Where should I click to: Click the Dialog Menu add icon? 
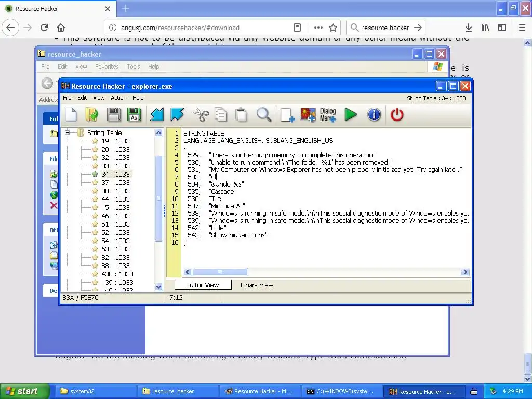click(x=328, y=115)
